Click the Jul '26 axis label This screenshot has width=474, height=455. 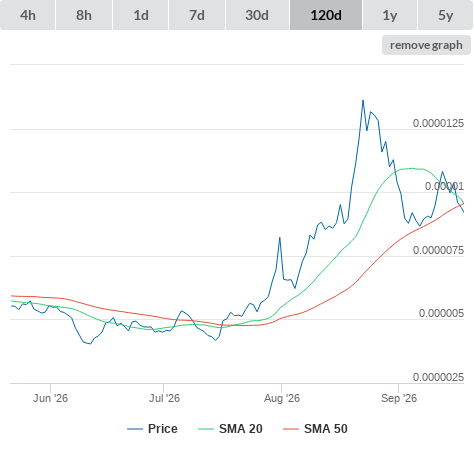click(x=164, y=398)
